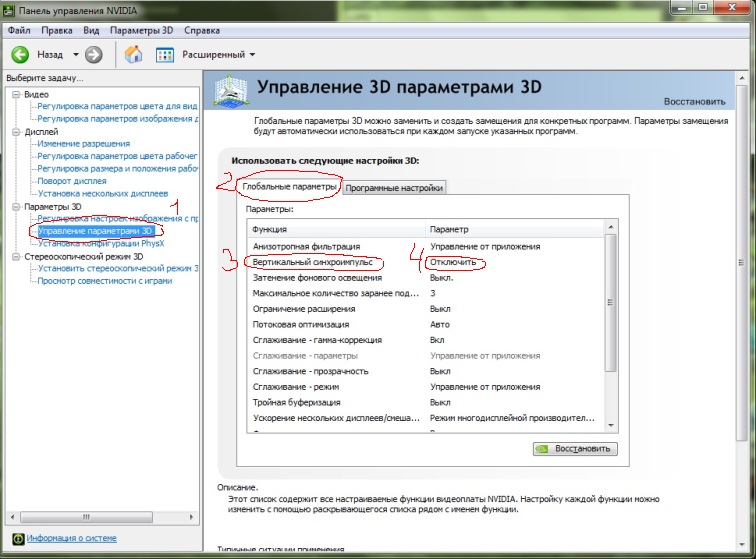
Task: Select the Анизотропная фильтрация row
Action: click(x=426, y=246)
